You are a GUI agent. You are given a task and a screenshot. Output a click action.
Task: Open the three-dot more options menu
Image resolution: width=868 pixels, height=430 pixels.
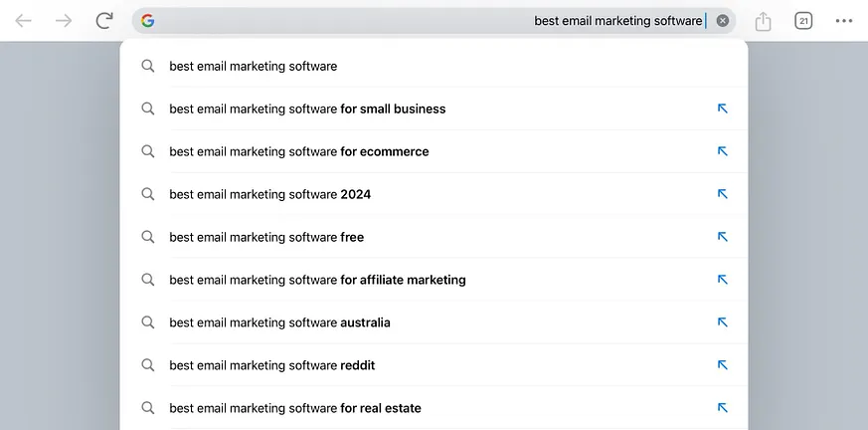click(x=844, y=21)
